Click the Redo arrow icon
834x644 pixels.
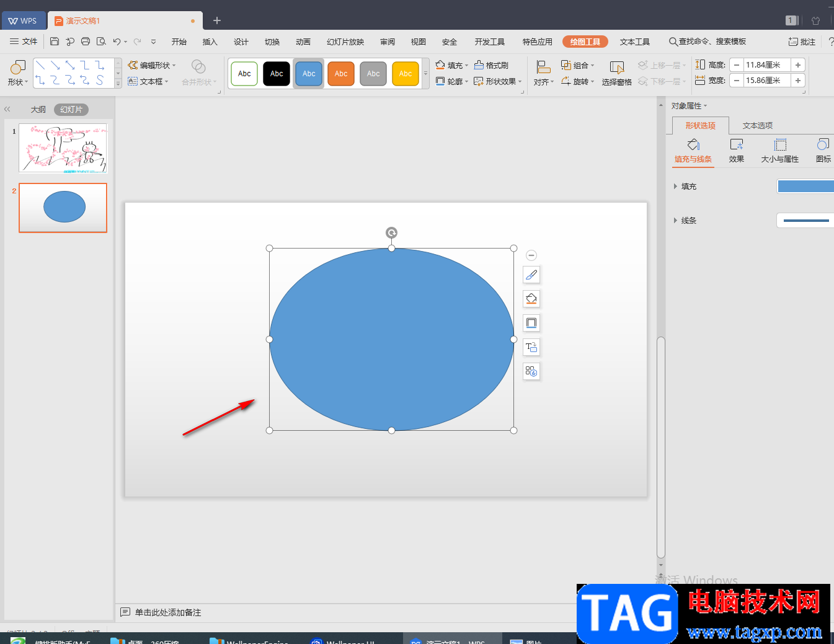click(137, 42)
